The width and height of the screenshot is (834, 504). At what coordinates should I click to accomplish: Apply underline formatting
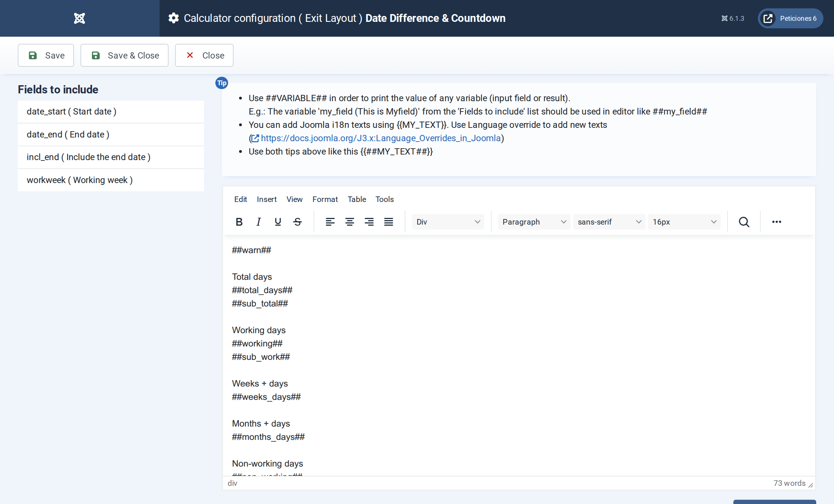pos(278,222)
